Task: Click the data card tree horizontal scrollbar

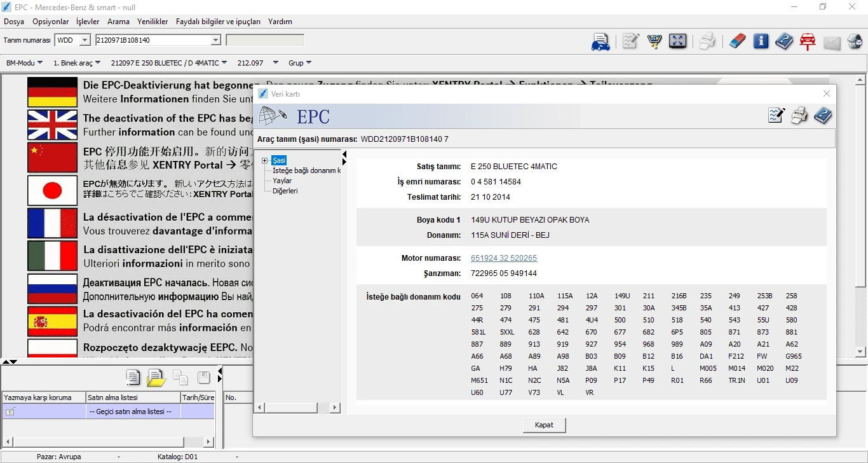Action: coord(299,407)
